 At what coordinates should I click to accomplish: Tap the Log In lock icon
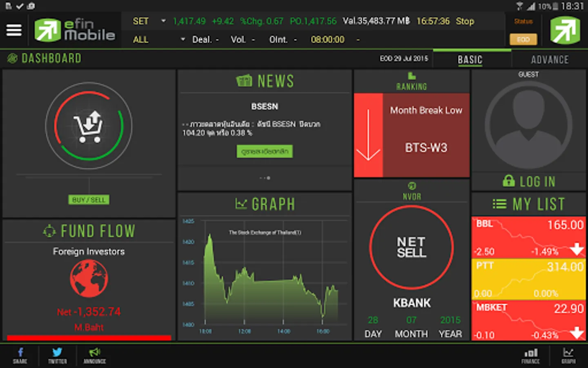(508, 181)
